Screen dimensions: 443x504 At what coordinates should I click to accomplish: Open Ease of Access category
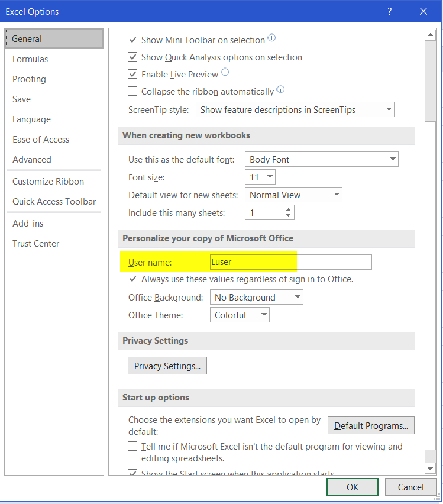point(54,140)
